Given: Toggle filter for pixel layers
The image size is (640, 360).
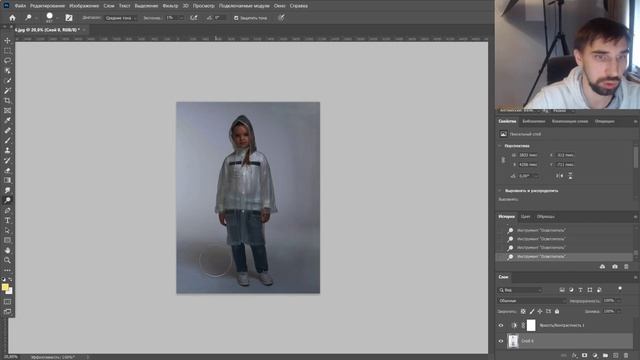Looking at the screenshot, I should [562, 290].
